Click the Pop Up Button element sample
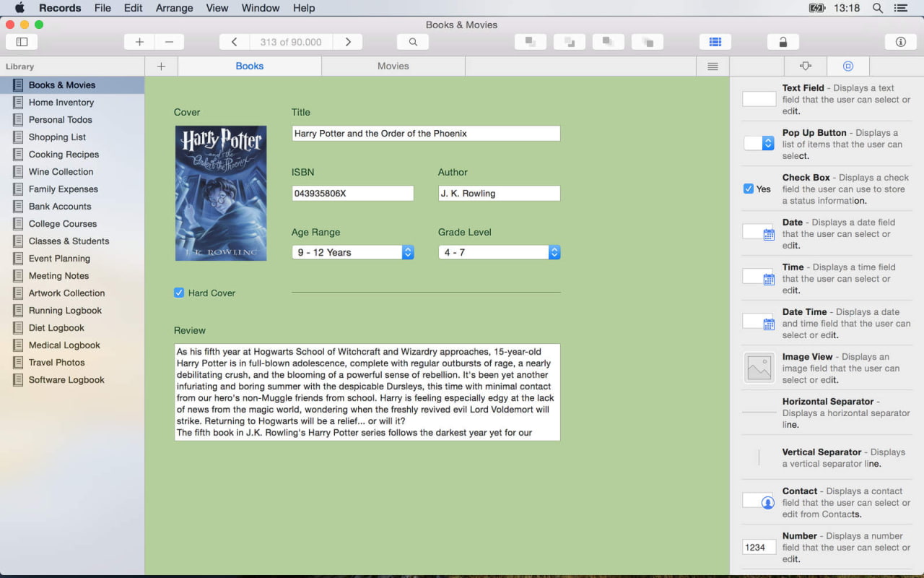The width and height of the screenshot is (924, 578). [x=759, y=144]
